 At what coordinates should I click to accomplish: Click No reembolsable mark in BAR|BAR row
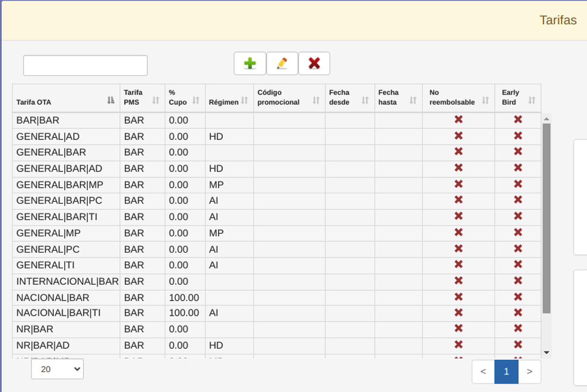coord(459,119)
